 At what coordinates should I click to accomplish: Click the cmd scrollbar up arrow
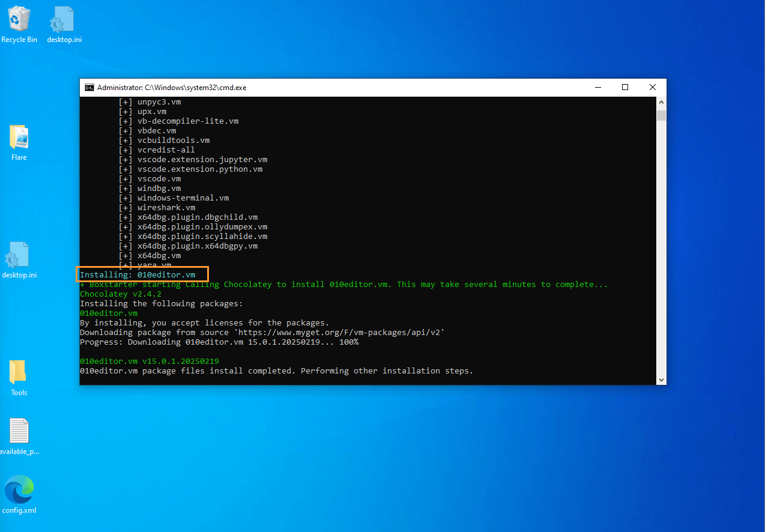point(661,101)
